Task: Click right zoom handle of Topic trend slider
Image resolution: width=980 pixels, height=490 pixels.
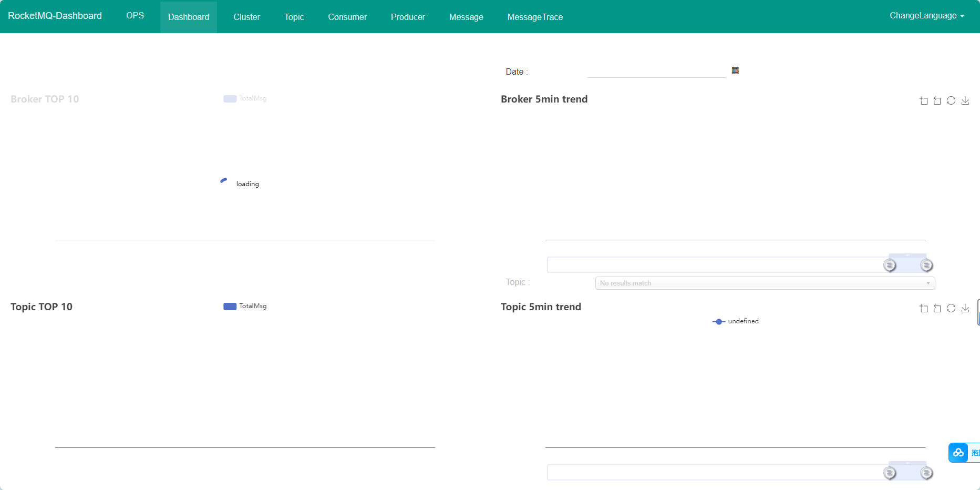Action: pyautogui.click(x=926, y=473)
